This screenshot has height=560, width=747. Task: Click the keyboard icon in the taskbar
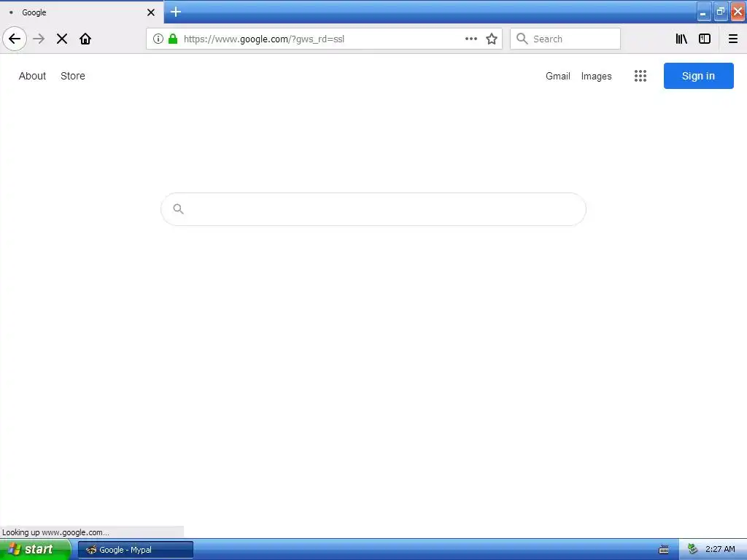(664, 550)
